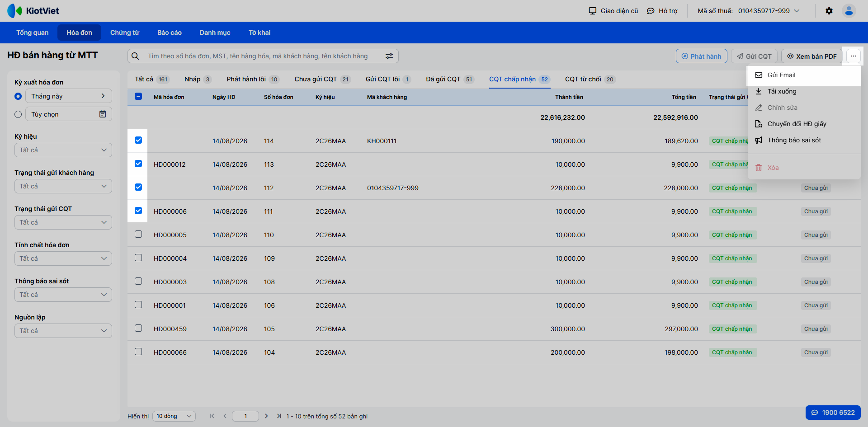
Task: Switch to the Chưa gửi CQT tab
Action: 322,79
